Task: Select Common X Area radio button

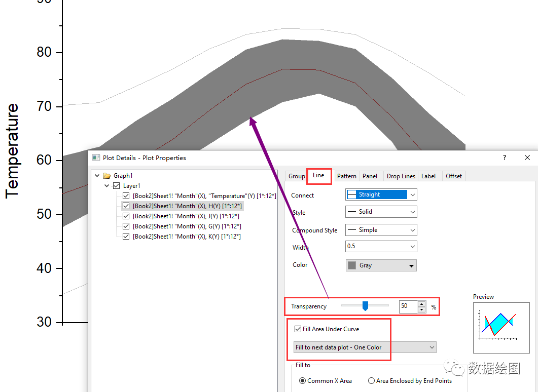Action: click(302, 381)
